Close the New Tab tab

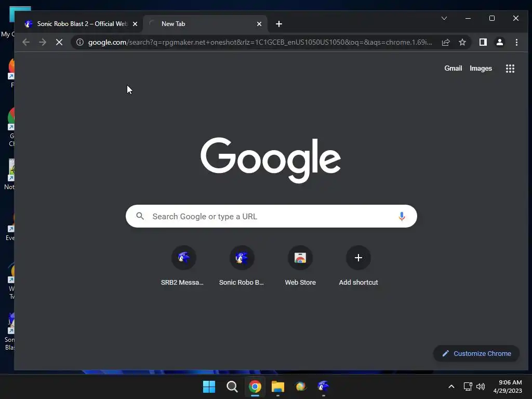[259, 24]
